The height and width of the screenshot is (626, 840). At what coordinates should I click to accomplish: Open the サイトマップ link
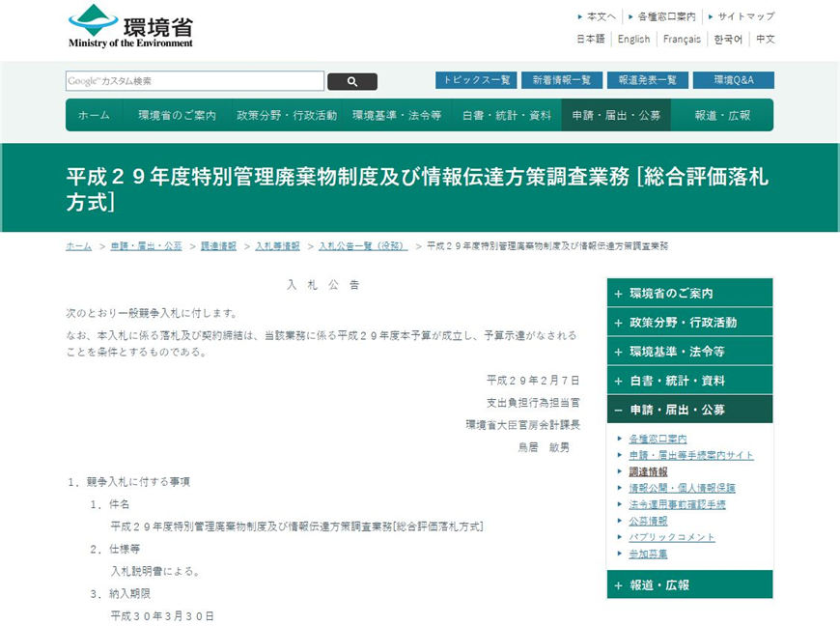(x=745, y=16)
